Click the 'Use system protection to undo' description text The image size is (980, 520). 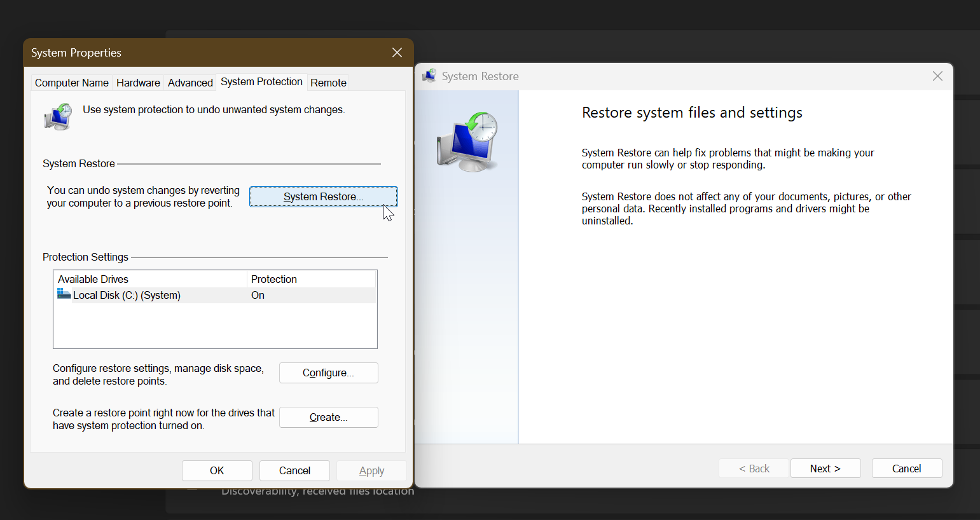point(214,109)
